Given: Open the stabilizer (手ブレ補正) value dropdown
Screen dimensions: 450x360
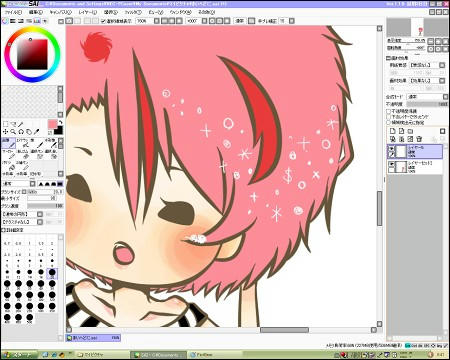Looking at the screenshot, I should [x=292, y=21].
